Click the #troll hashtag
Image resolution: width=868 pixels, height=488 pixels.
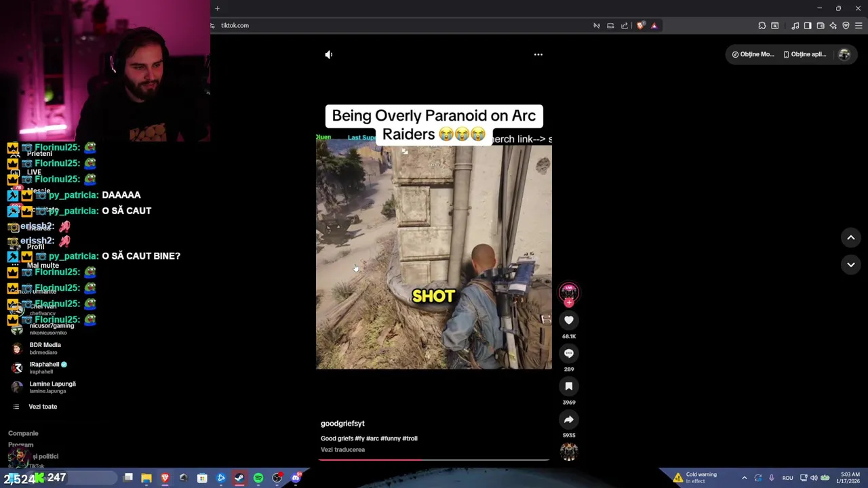click(x=410, y=439)
